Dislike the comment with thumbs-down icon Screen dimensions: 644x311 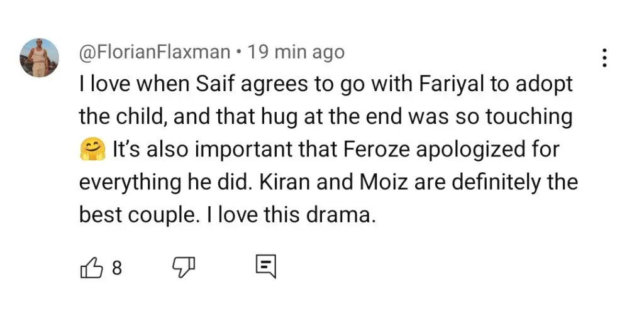183,268
